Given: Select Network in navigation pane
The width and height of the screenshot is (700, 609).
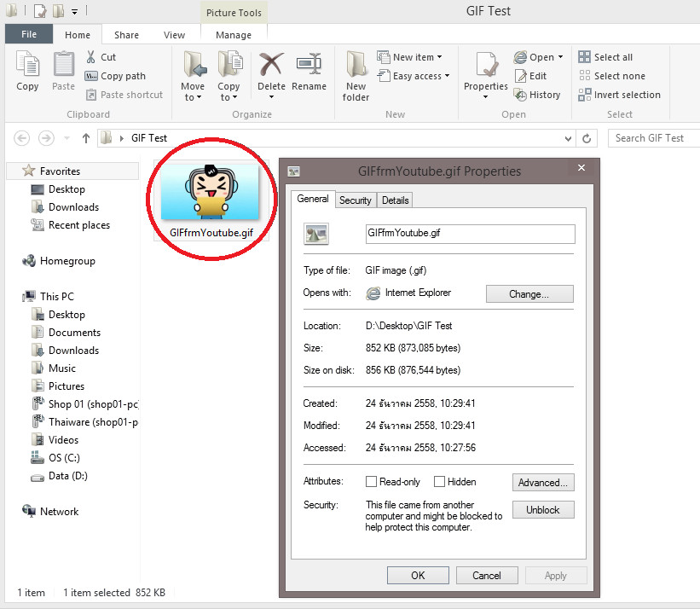Looking at the screenshot, I should [50, 511].
